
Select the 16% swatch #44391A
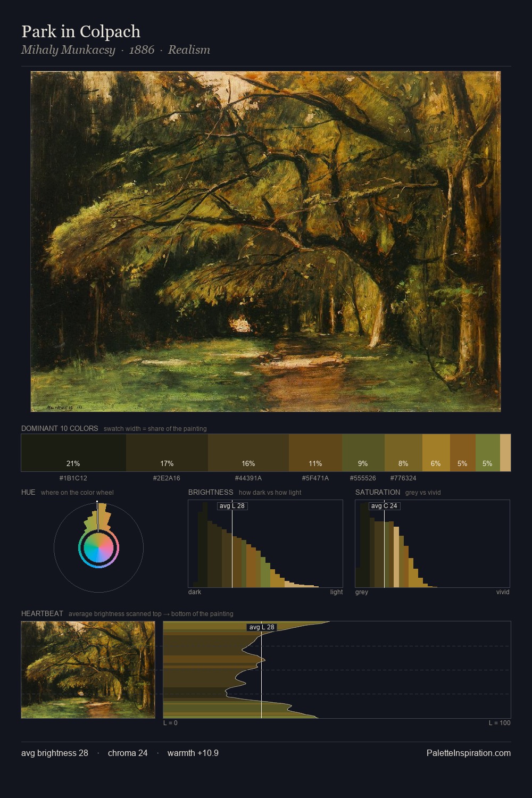248,453
